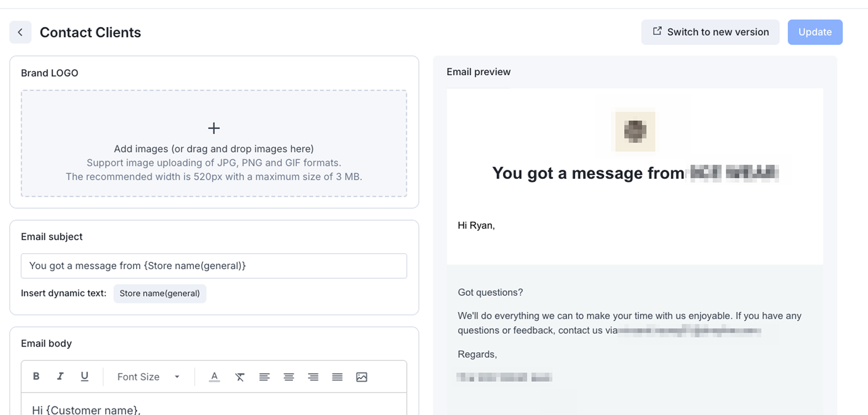Viewport: 868px width, 415px height.
Task: Open the text color picker
Action: (215, 377)
